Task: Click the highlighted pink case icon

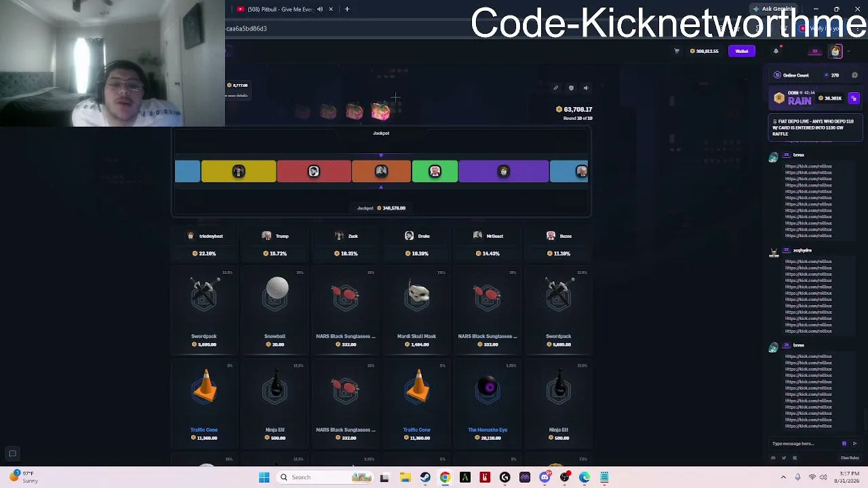Action: point(380,112)
